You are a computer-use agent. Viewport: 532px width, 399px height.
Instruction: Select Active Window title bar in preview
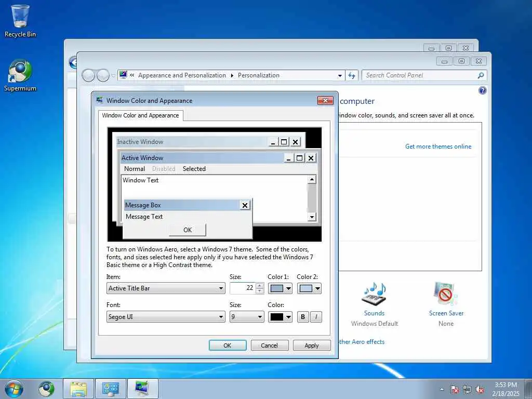click(202, 158)
